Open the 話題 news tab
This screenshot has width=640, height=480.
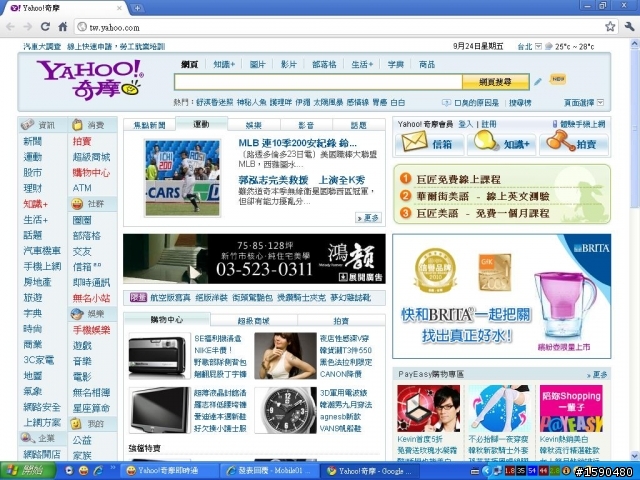[358, 125]
